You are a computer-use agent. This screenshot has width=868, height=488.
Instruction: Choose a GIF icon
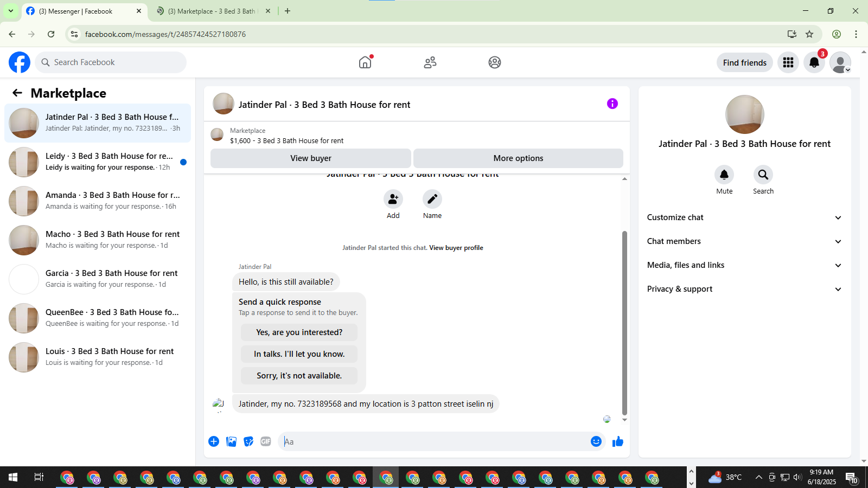click(x=266, y=441)
